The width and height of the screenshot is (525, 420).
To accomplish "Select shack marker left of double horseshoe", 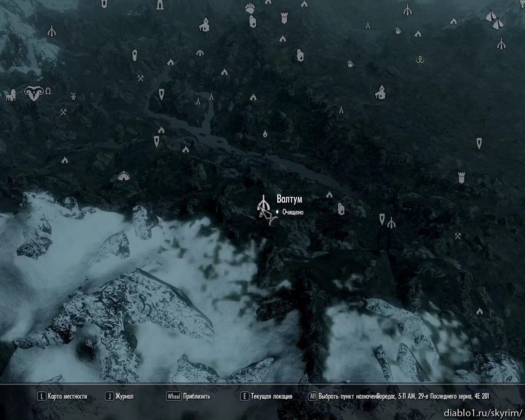I will (350, 63).
